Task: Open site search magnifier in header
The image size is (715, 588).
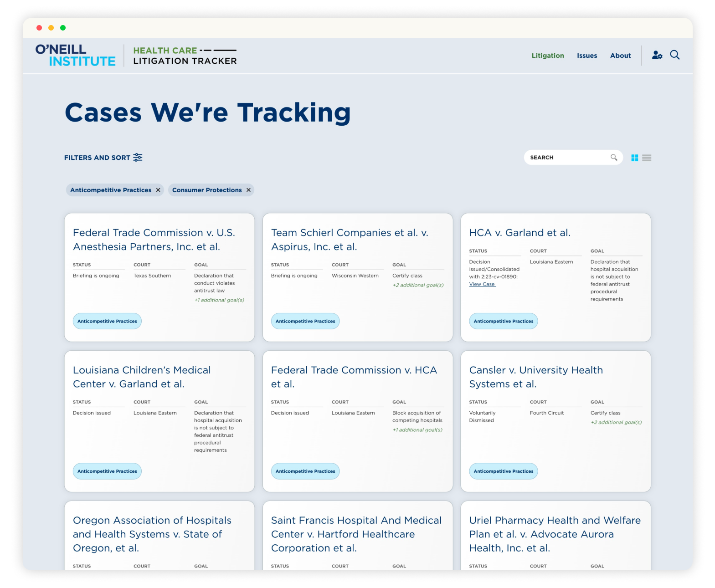Action: tap(675, 55)
